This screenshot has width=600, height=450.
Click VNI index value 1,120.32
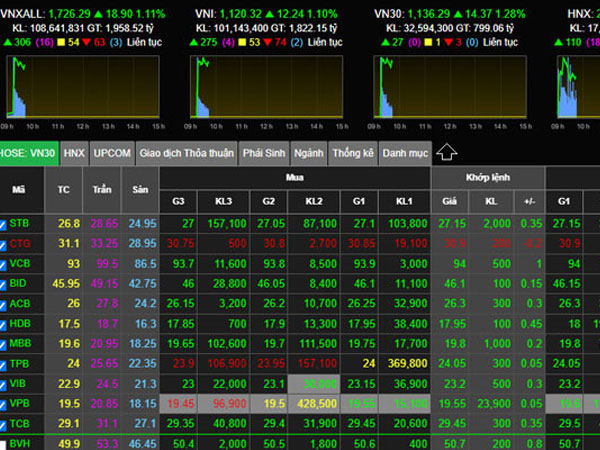click(x=241, y=14)
